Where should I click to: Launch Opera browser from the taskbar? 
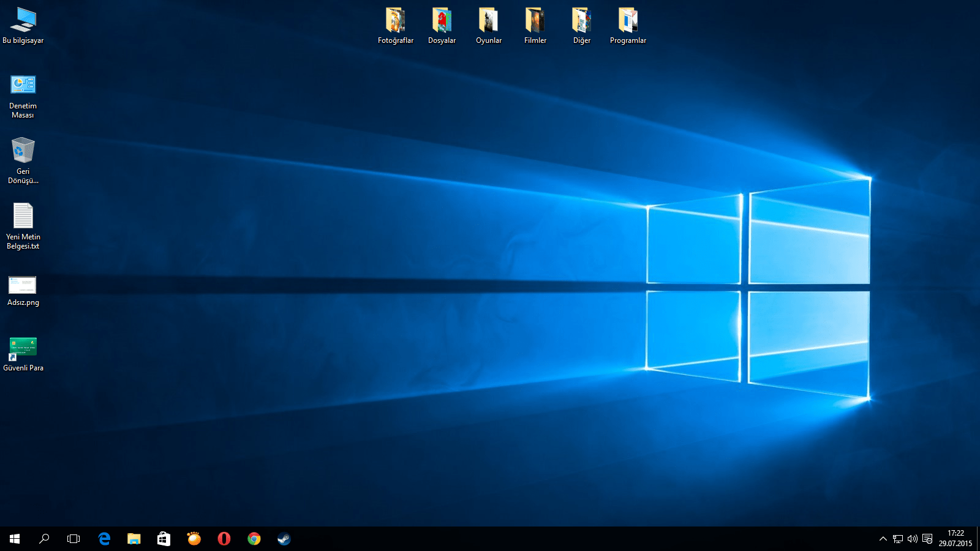click(224, 539)
